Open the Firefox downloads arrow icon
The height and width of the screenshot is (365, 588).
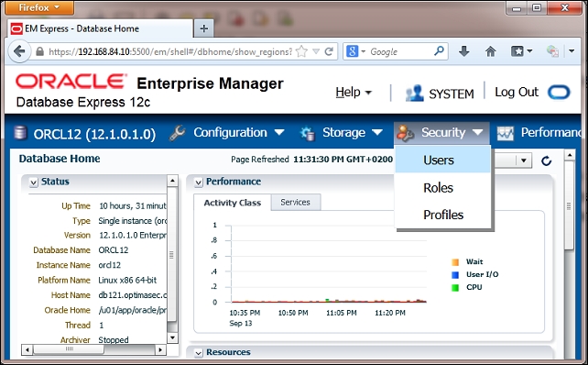click(463, 51)
